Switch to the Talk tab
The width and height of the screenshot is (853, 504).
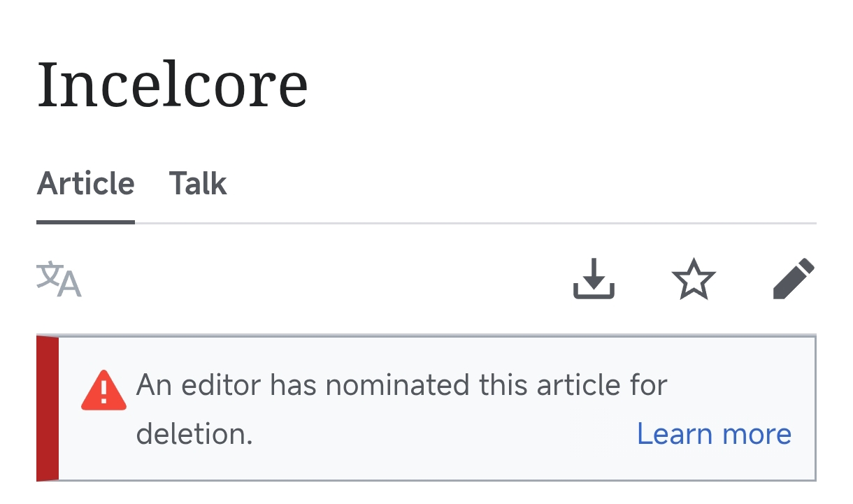198,184
